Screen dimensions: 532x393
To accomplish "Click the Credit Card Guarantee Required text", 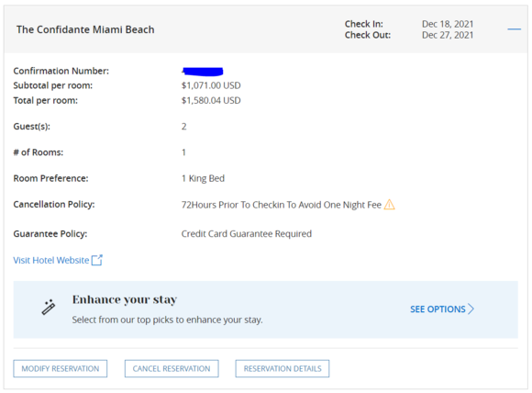I will point(247,234).
